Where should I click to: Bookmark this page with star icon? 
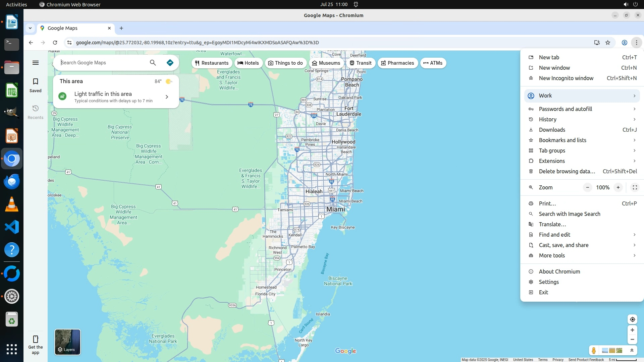pos(608,43)
